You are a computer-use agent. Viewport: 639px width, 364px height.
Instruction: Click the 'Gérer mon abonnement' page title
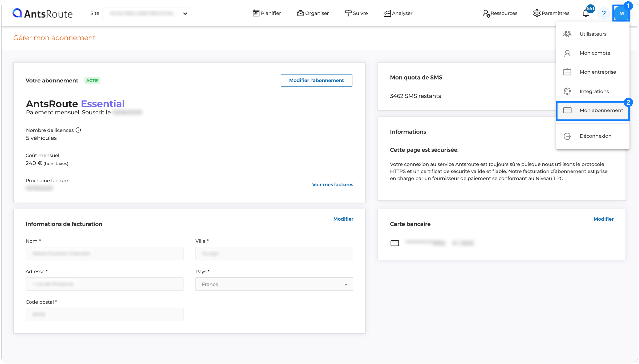54,38
